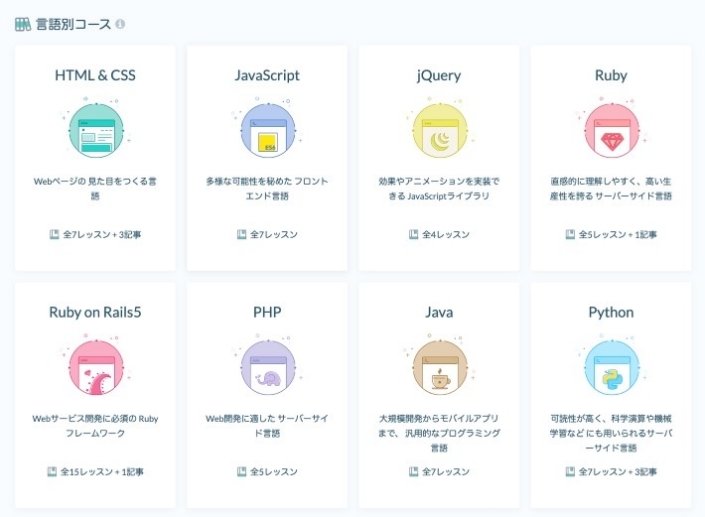
Task: Click 全5レッスン text in PHP card
Action: [x=274, y=471]
